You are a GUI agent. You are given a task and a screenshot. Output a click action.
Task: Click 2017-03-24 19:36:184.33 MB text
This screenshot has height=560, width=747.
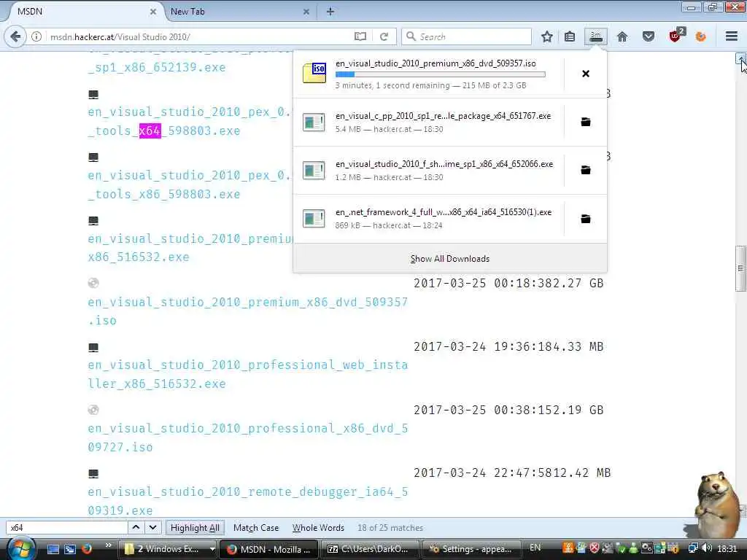(508, 346)
